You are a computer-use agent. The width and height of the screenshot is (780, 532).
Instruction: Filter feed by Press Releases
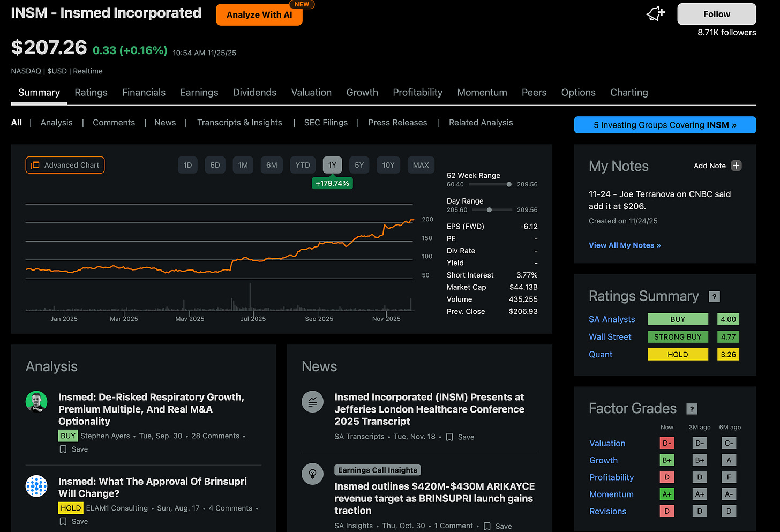(x=397, y=123)
